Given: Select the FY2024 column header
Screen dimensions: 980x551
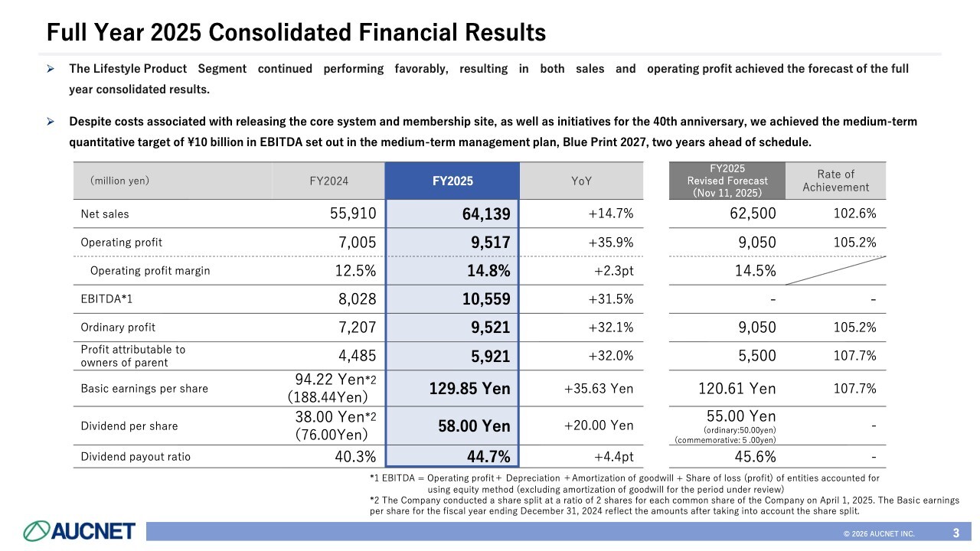Looking at the screenshot, I should point(328,181).
